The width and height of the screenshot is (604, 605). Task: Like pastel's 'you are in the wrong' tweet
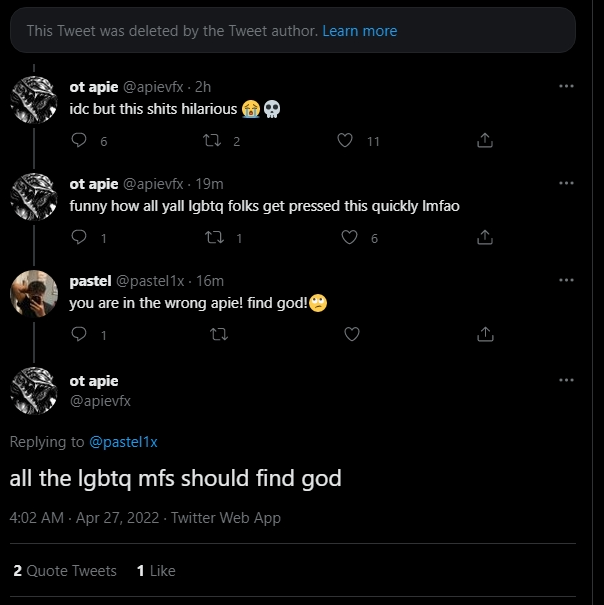(x=352, y=334)
